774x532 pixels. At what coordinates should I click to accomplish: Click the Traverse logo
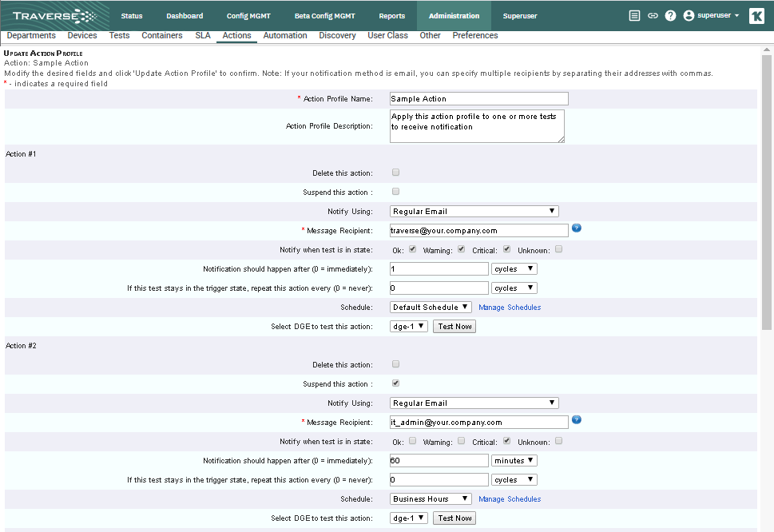coord(55,16)
